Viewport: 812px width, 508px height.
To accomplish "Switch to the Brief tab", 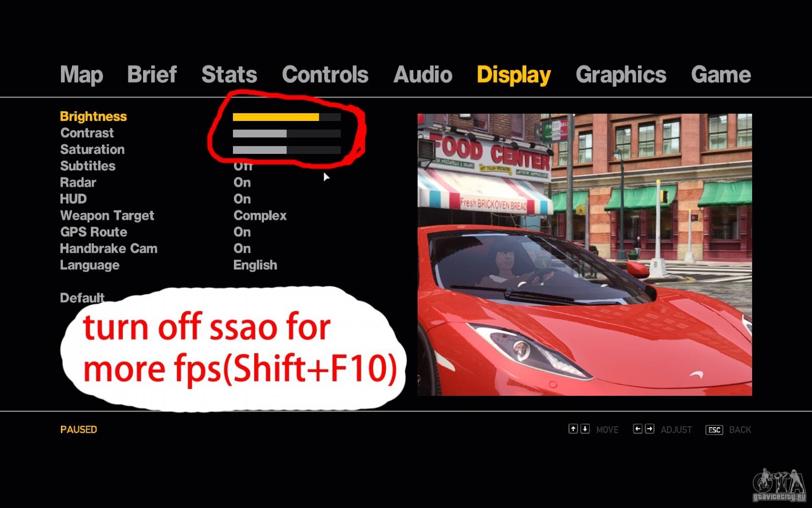I will coord(152,74).
